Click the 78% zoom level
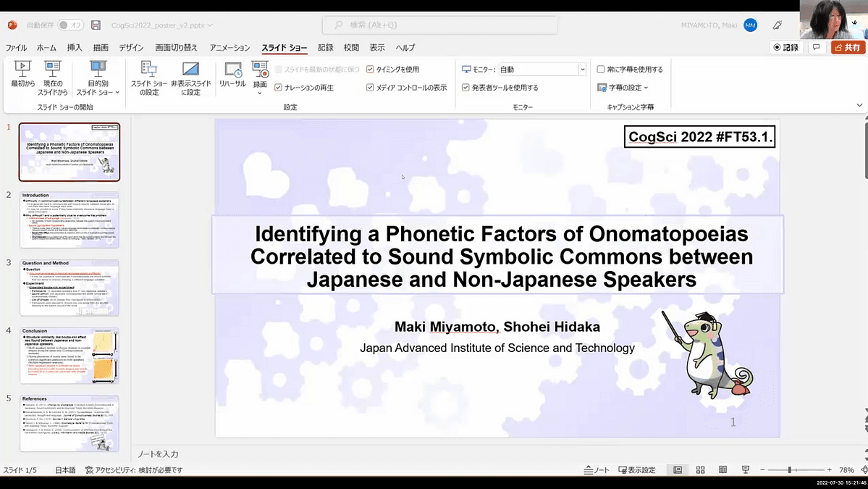 pyautogui.click(x=846, y=470)
